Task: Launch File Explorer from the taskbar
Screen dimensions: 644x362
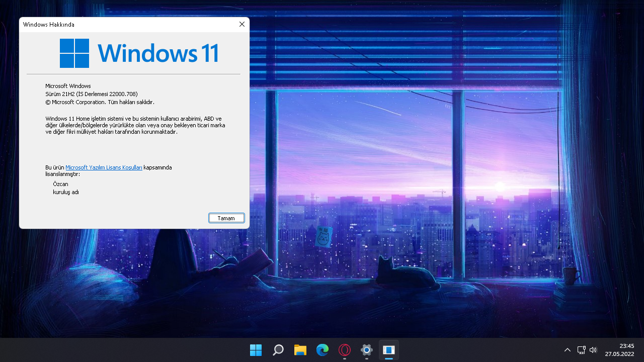Action: tap(300, 350)
